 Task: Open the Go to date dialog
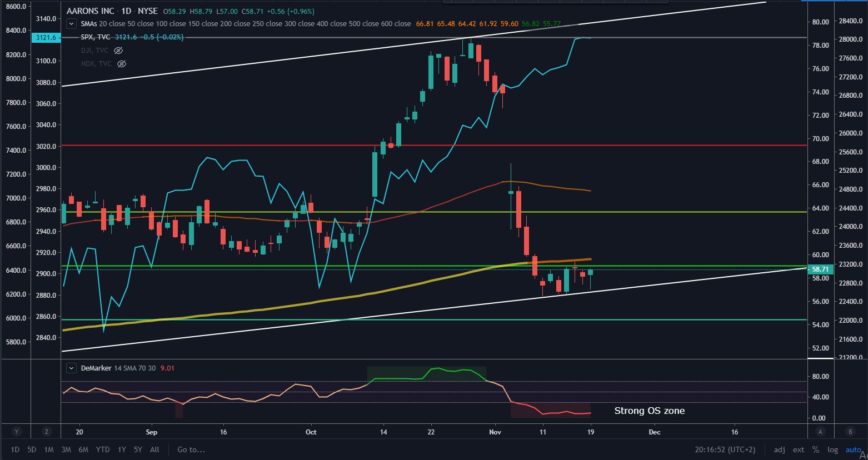coord(191,449)
